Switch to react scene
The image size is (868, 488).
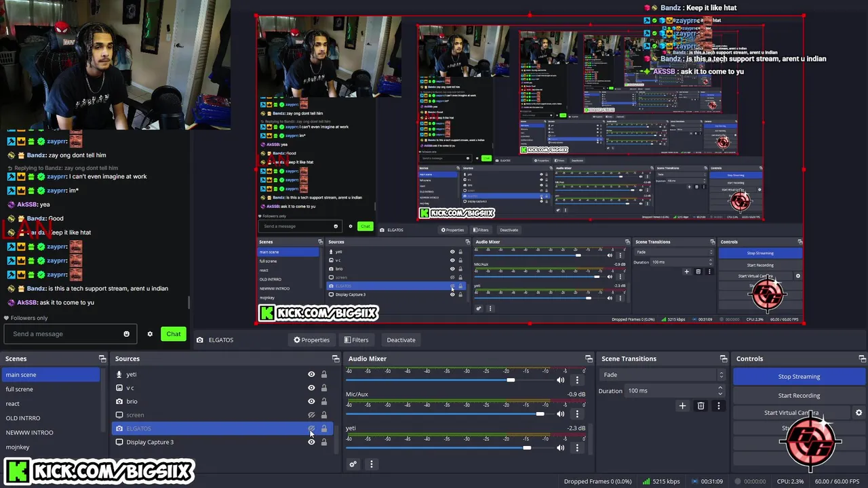(52, 404)
